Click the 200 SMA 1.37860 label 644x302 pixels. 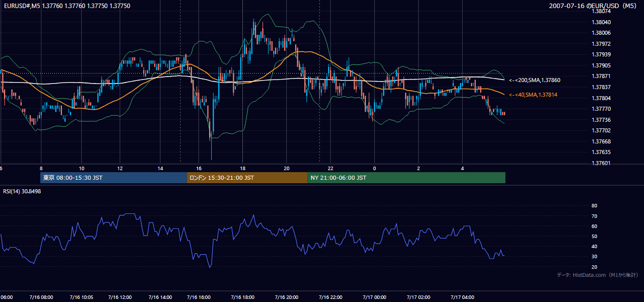(x=535, y=80)
